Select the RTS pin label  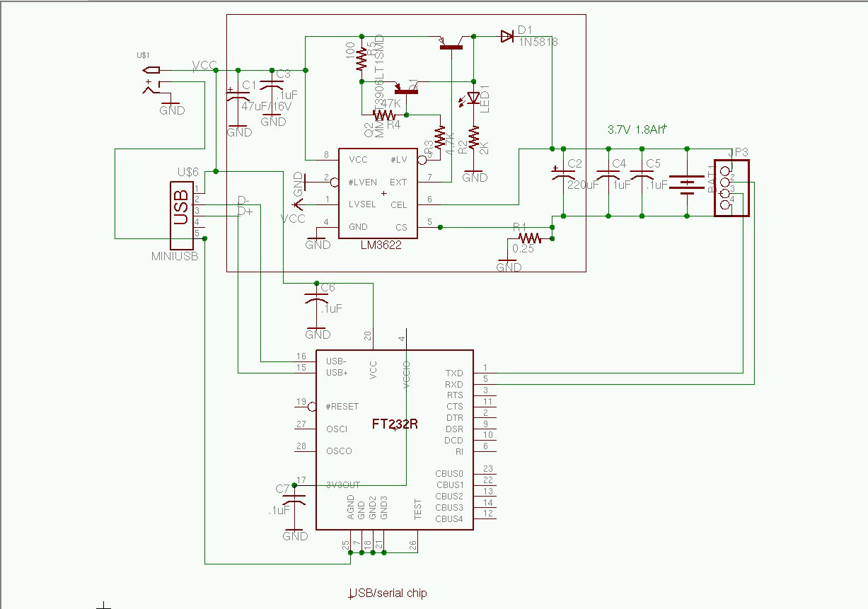tap(455, 395)
